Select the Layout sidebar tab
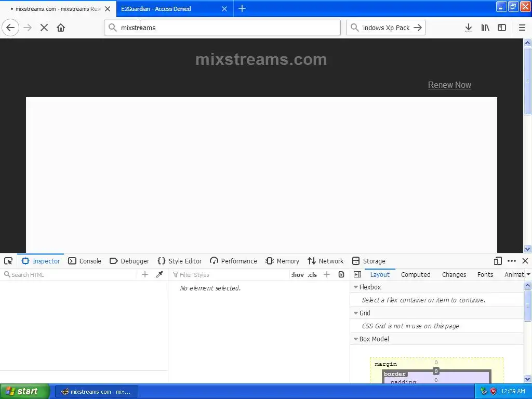The width and height of the screenshot is (532, 399). pos(380,274)
